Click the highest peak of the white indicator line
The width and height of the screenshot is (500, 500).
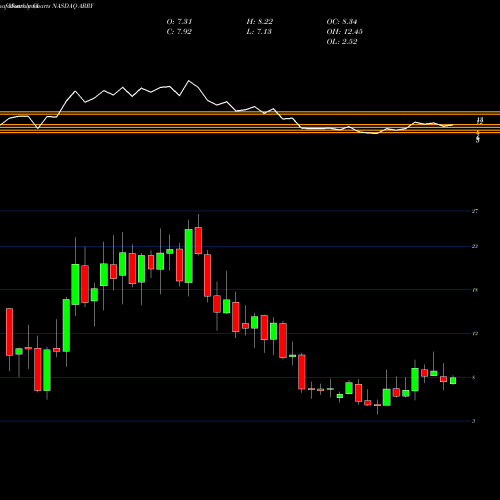pyautogui.click(x=189, y=81)
